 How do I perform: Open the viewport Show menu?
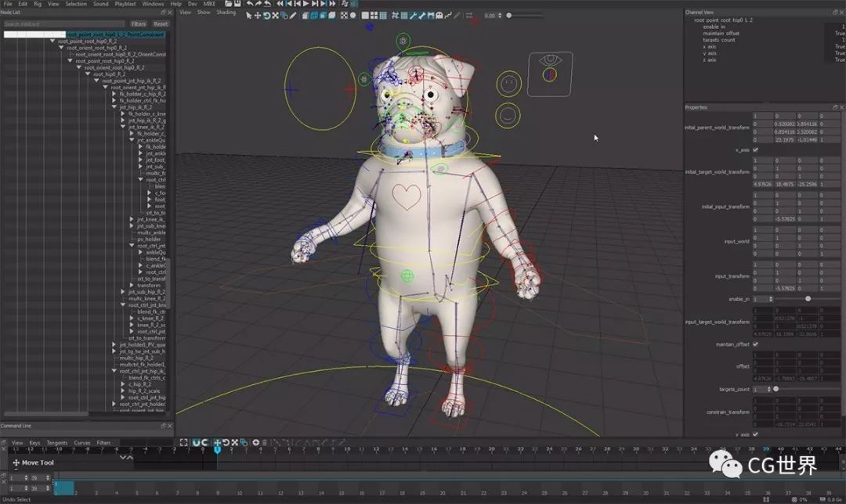pyautogui.click(x=204, y=12)
